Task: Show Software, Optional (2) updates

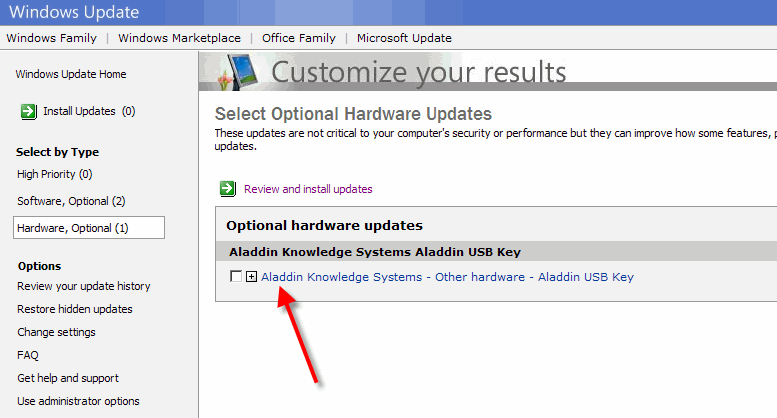Action: coord(71,201)
